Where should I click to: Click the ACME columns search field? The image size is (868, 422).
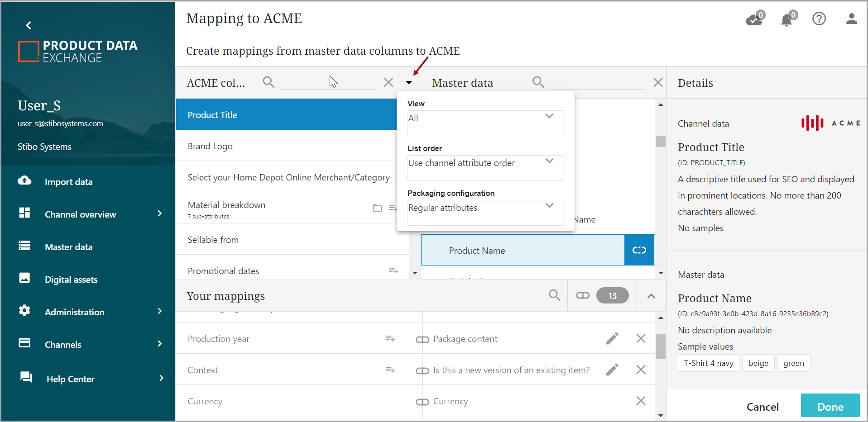328,82
